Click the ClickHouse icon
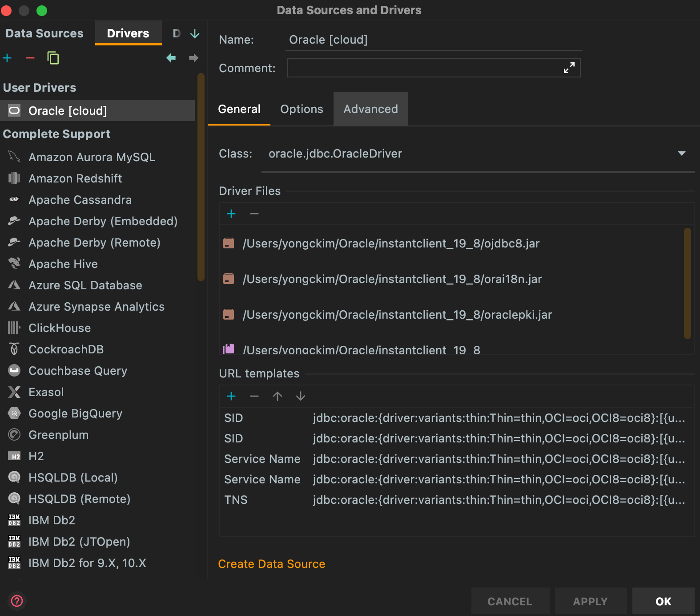This screenshot has width=700, height=616. pos(14,328)
